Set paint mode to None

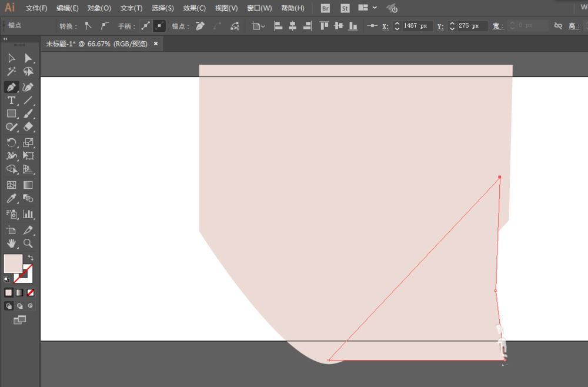pyautogui.click(x=31, y=292)
